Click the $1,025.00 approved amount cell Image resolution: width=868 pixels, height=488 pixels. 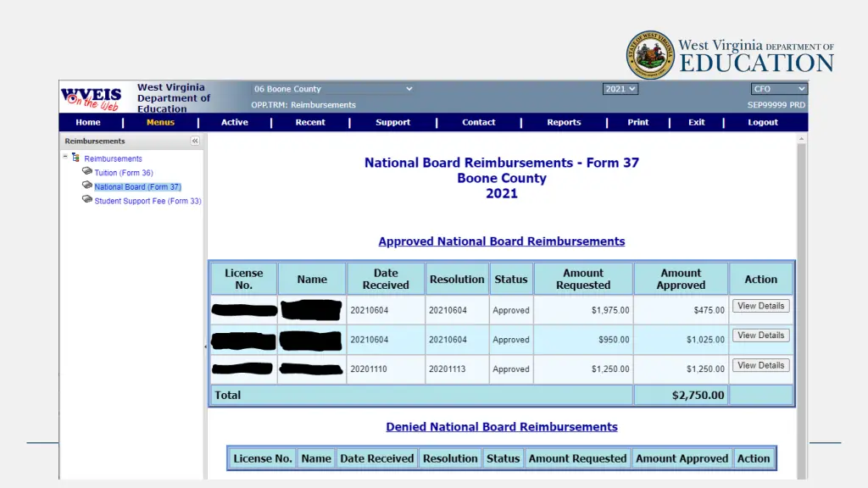coord(681,340)
